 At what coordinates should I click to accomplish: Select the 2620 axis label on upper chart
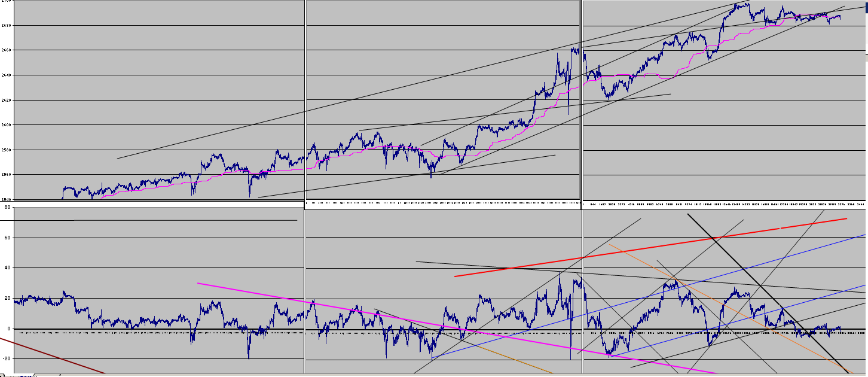coord(7,100)
